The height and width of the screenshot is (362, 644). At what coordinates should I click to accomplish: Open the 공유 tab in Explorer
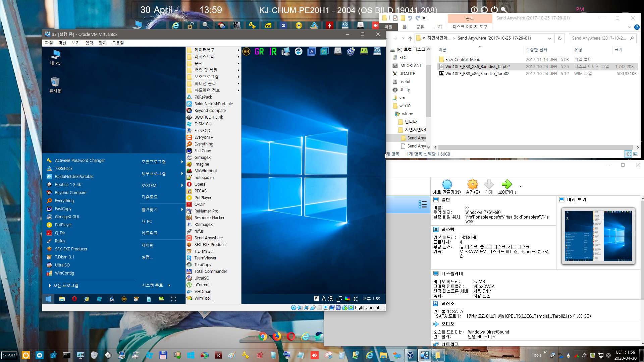420,27
